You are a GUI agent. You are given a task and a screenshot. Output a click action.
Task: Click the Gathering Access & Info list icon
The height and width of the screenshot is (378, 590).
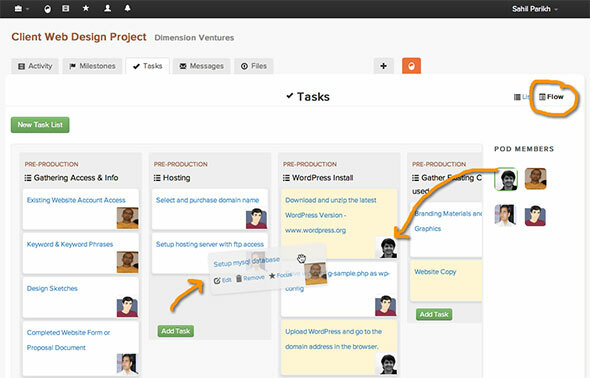point(28,178)
